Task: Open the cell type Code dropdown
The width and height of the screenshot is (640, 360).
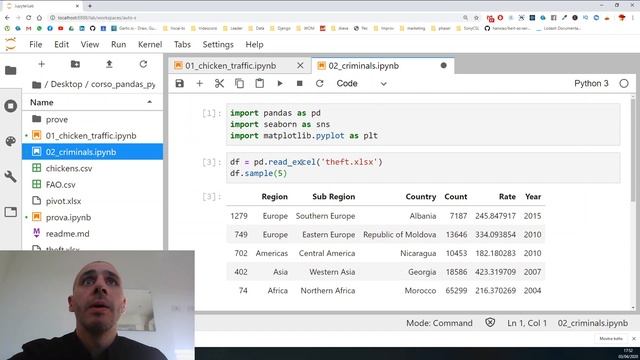Action: tap(361, 83)
